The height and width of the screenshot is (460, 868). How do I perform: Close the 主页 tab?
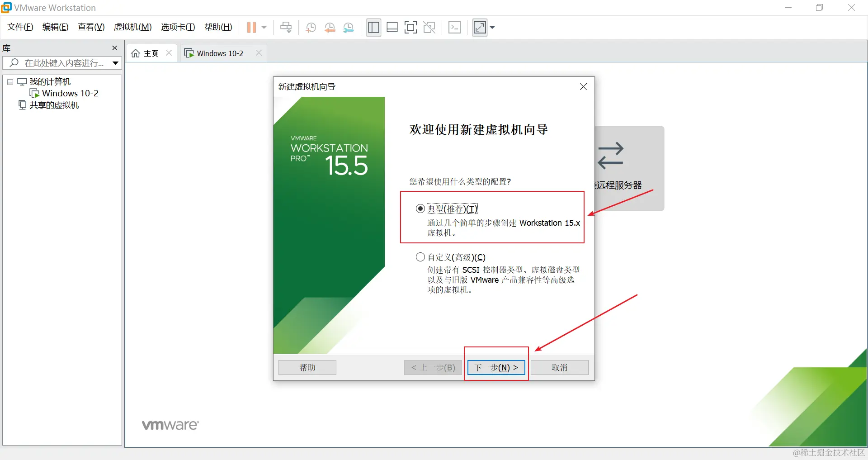point(169,53)
